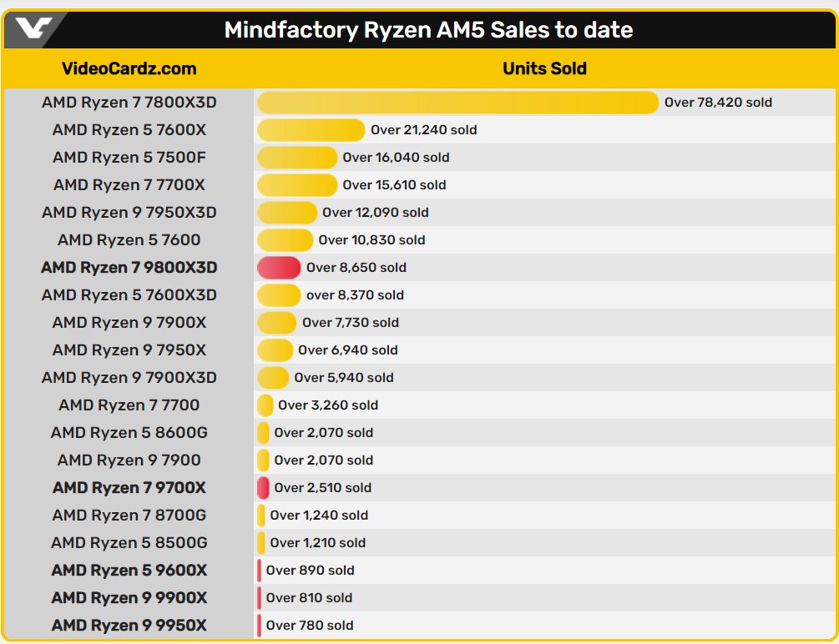Click 'Over 2,070 sold' in the Ryzen 9 7900 row

324,460
